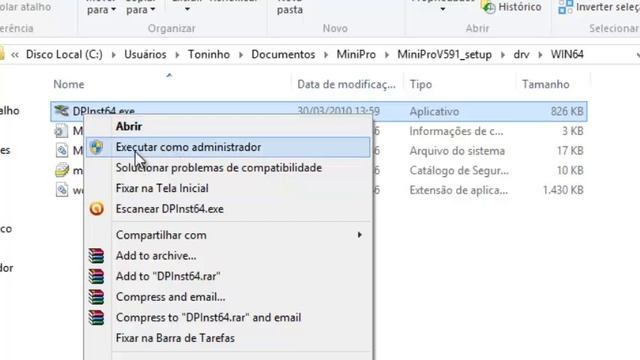Click WinRAR icon beside Add to "DPInst64.rar"

pyautogui.click(x=97, y=276)
